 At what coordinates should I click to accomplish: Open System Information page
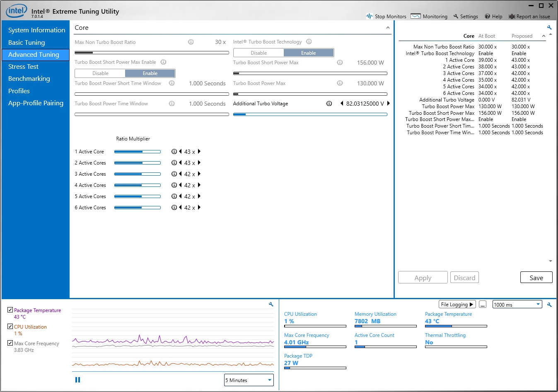36,30
